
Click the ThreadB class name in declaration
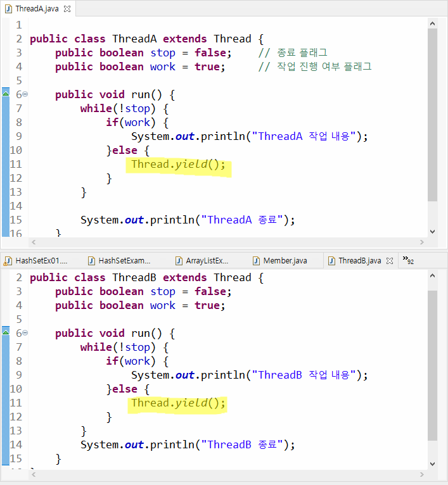click(134, 278)
